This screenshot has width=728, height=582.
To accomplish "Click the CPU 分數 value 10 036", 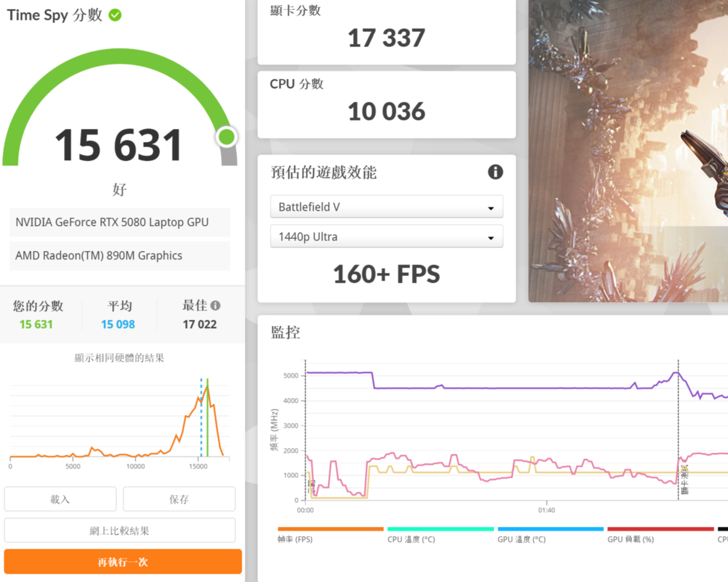I will pos(386,112).
